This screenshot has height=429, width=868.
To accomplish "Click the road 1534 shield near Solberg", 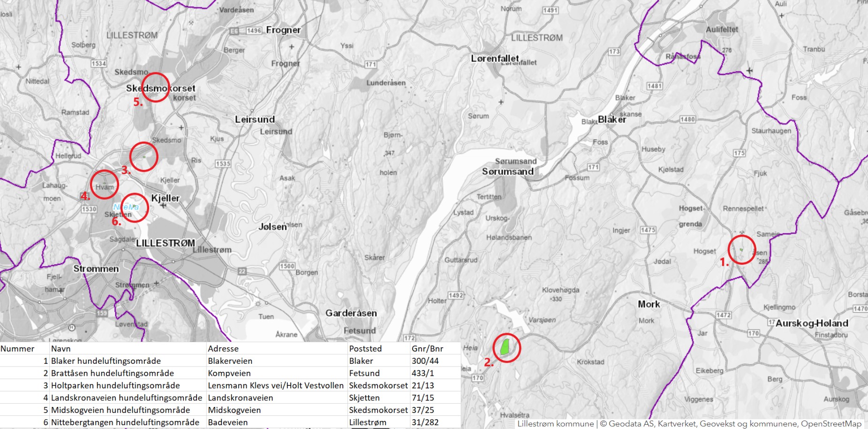I will point(98,63).
